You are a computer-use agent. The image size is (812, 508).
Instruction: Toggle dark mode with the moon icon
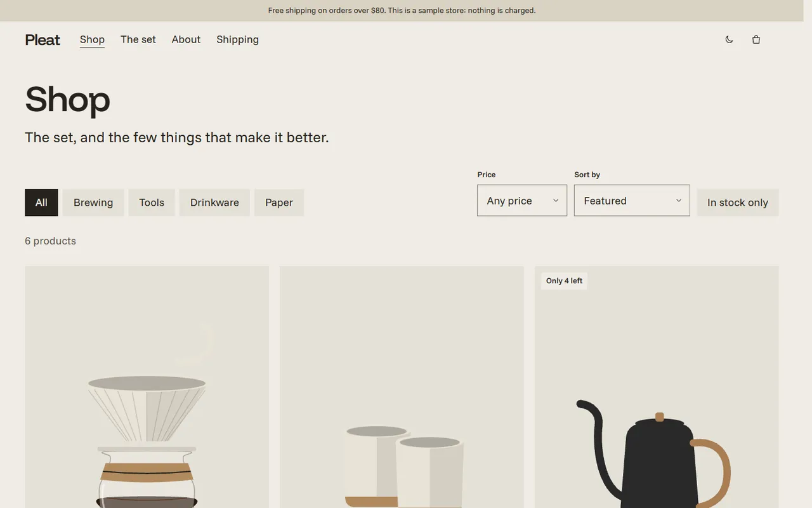(x=729, y=39)
